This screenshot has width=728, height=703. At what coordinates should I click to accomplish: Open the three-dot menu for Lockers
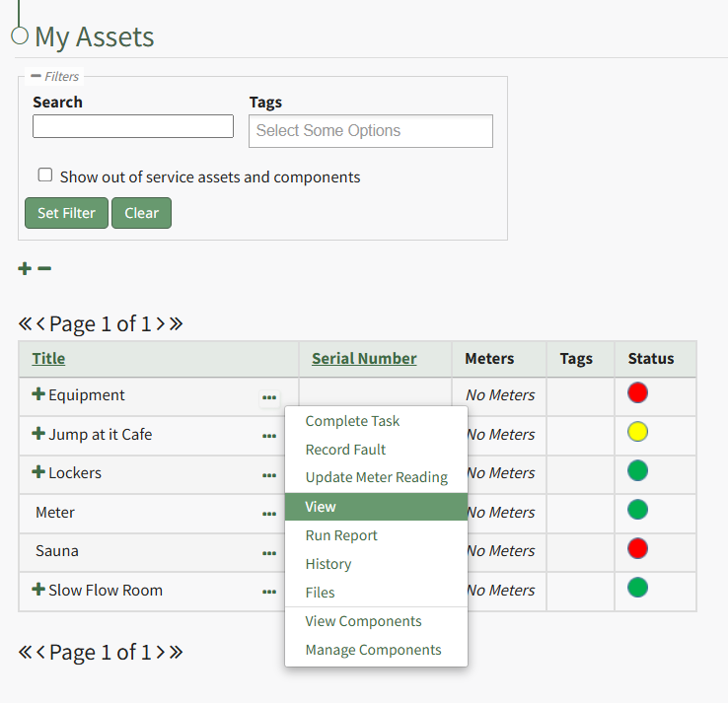point(269,475)
